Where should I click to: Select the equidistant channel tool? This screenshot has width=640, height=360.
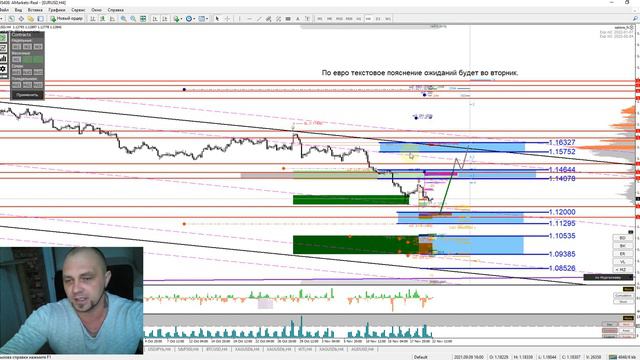click(x=269, y=19)
